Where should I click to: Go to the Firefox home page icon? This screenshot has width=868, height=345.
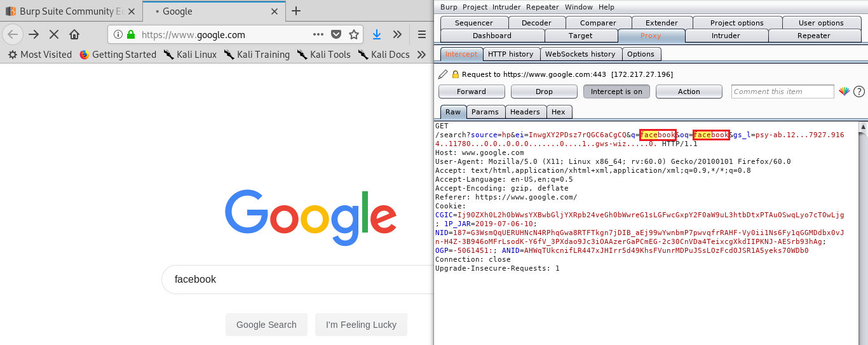[x=74, y=34]
